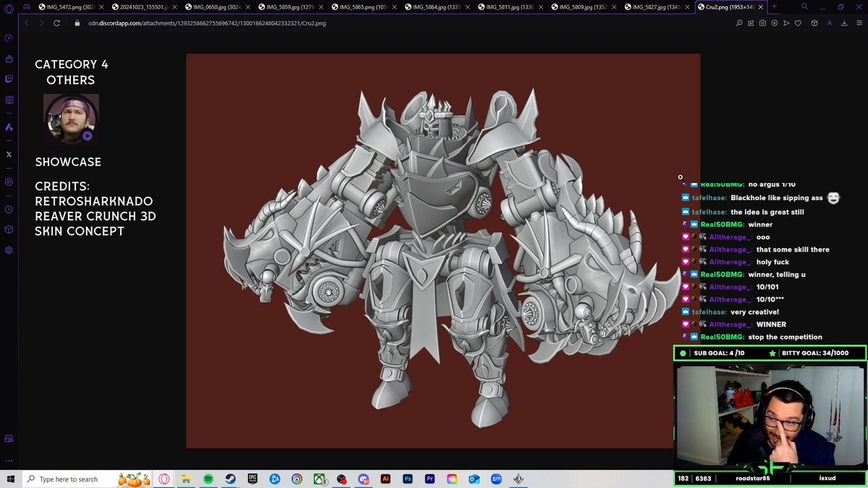Image resolution: width=868 pixels, height=488 pixels.
Task: Open the Twitch panel in sidebar
Action: coord(9,80)
